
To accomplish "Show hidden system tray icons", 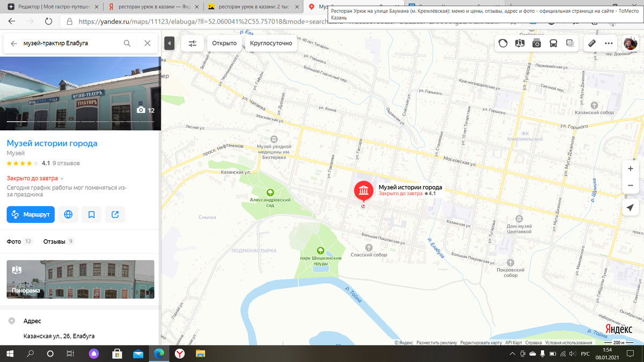I will 512,354.
